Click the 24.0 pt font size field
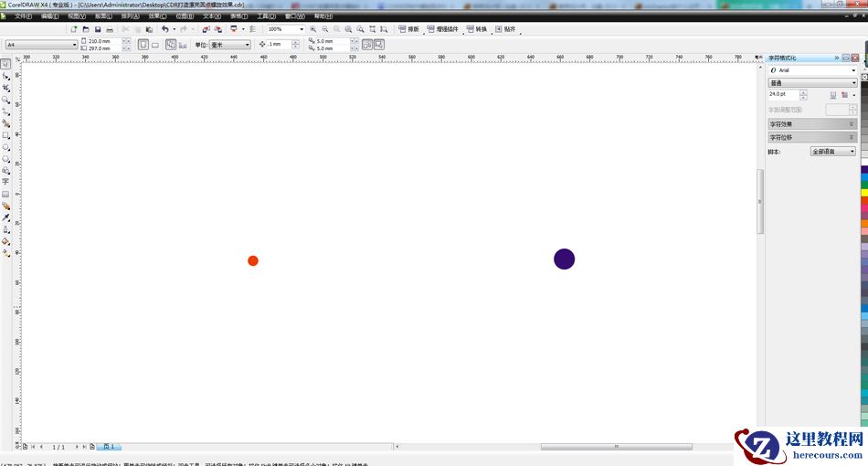 pyautogui.click(x=783, y=95)
